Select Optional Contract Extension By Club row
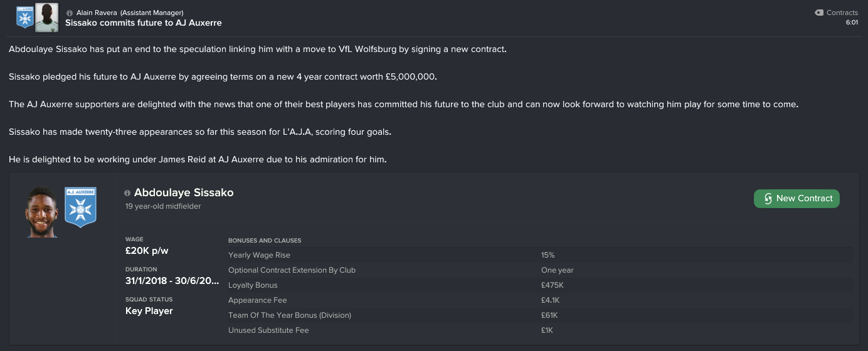The image size is (868, 351). pos(539,270)
